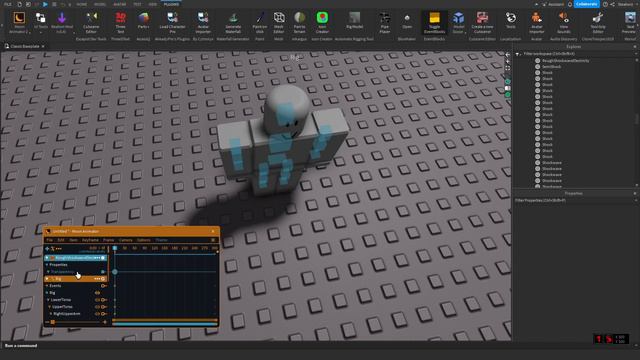Click the blue play button in the top bar
The width and height of the screenshot is (640, 360).
45,4
